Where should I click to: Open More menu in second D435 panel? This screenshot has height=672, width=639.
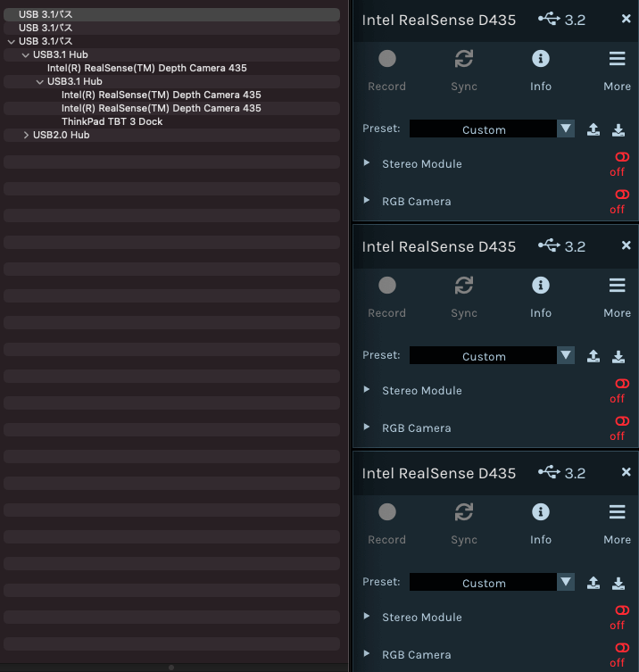tap(618, 286)
